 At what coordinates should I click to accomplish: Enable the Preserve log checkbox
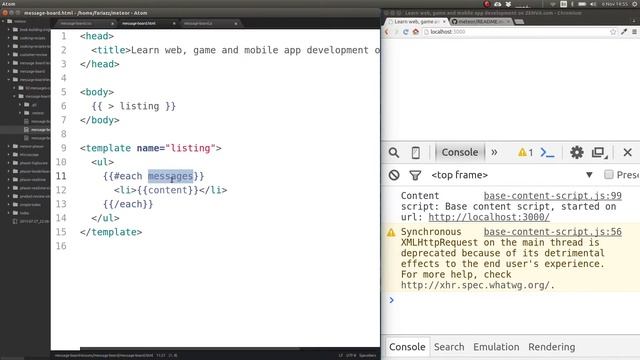tap(609, 175)
